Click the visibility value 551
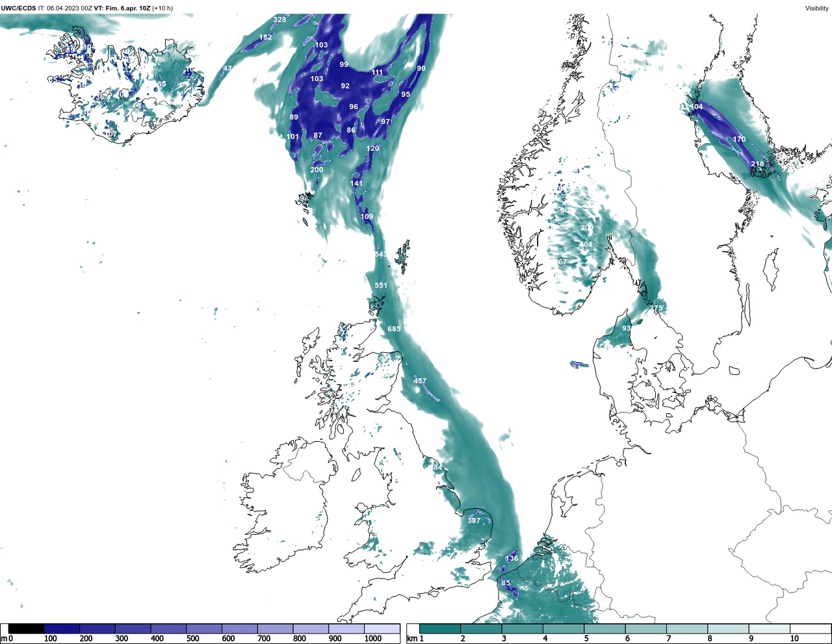Viewport: 832px width, 644px height. pyautogui.click(x=381, y=285)
